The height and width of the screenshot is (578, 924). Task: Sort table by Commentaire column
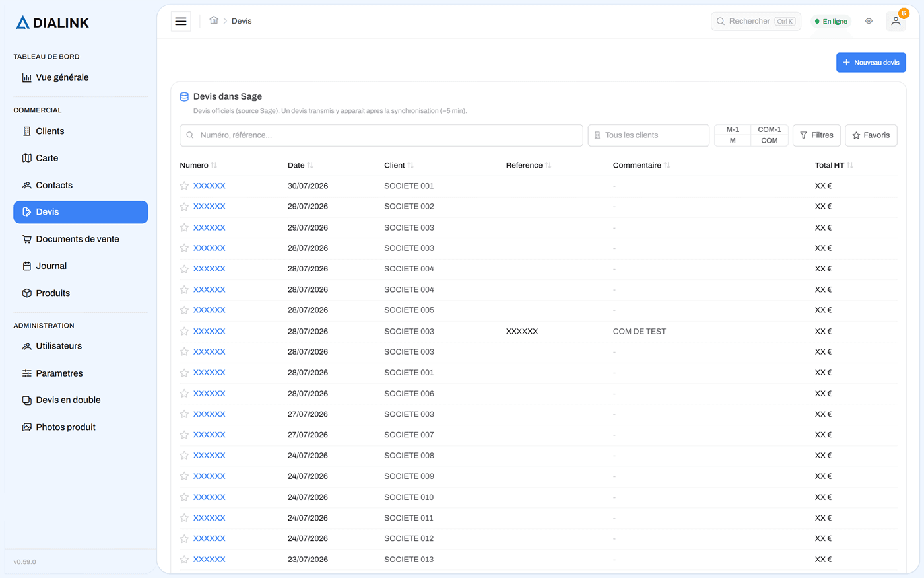tap(642, 165)
